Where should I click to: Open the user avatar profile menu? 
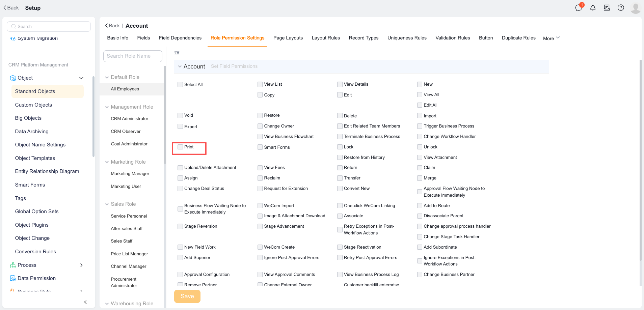[x=636, y=8]
